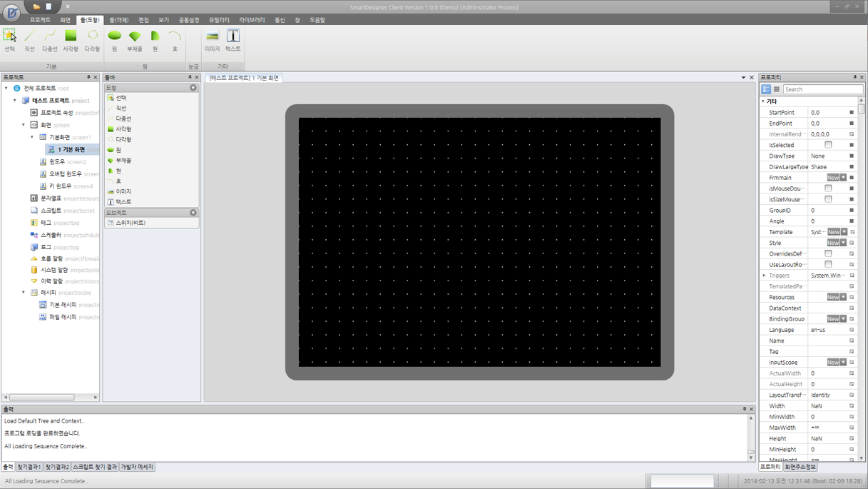
Task: Switch property grid to alphabetical list view
Action: [x=777, y=89]
